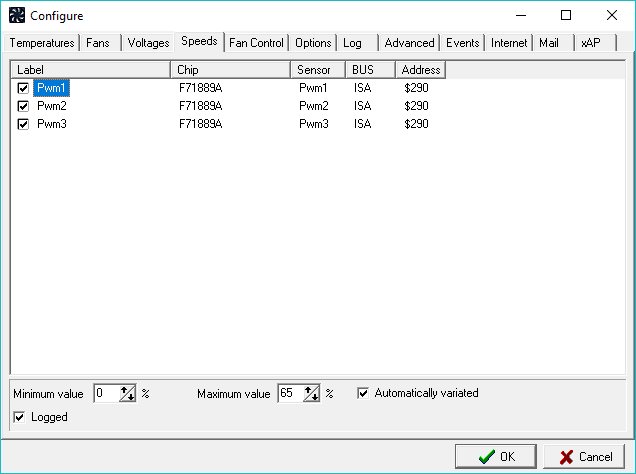
Task: Focus the Minimum value input field
Action: tap(106, 393)
